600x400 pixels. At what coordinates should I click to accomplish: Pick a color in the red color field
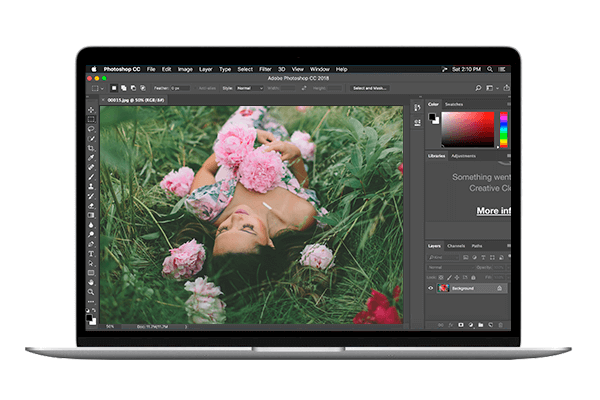pos(468,129)
